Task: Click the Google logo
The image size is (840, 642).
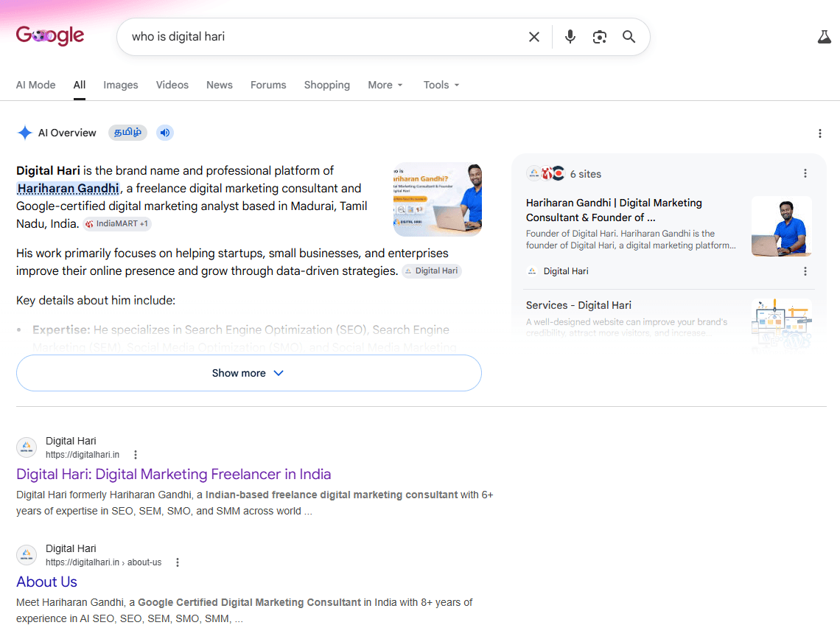Action: tap(50, 36)
